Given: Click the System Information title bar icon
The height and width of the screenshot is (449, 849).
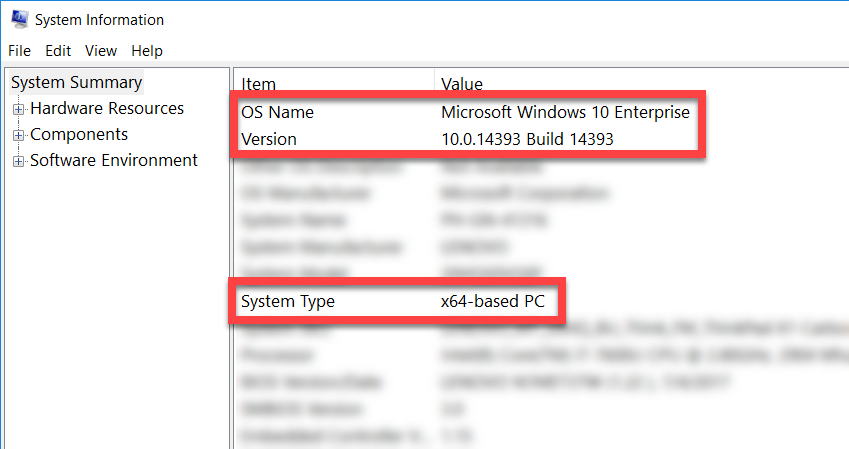Looking at the screenshot, I should click(19, 19).
